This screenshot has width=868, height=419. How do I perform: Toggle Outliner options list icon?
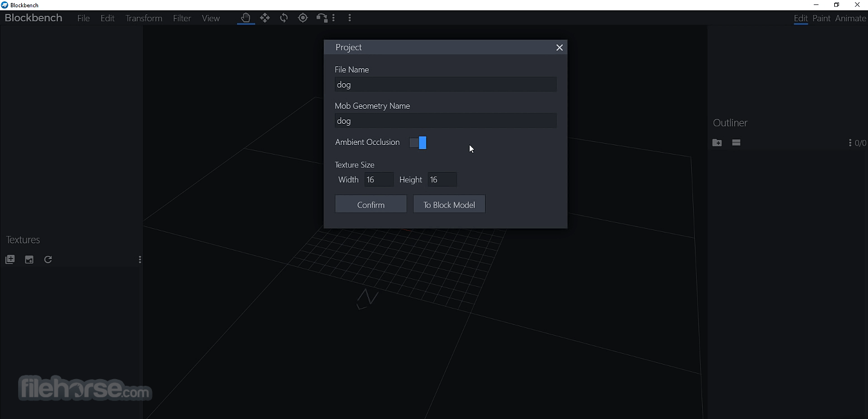coord(737,143)
